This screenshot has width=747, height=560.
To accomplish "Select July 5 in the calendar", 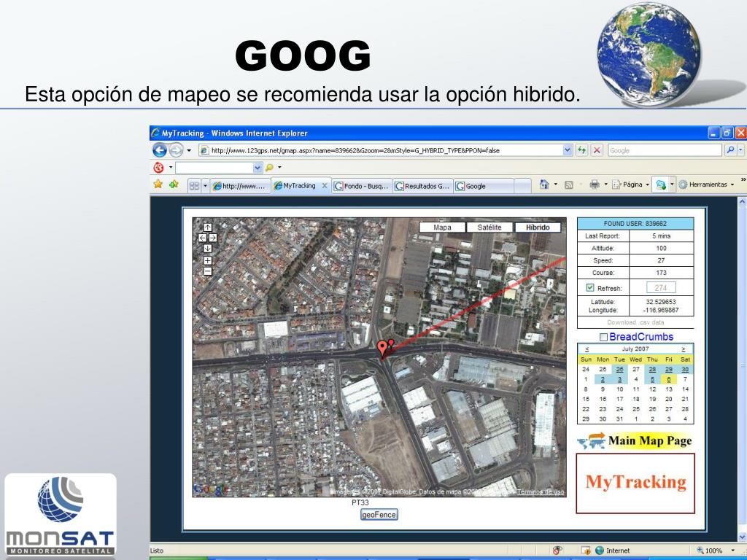I will click(652, 379).
